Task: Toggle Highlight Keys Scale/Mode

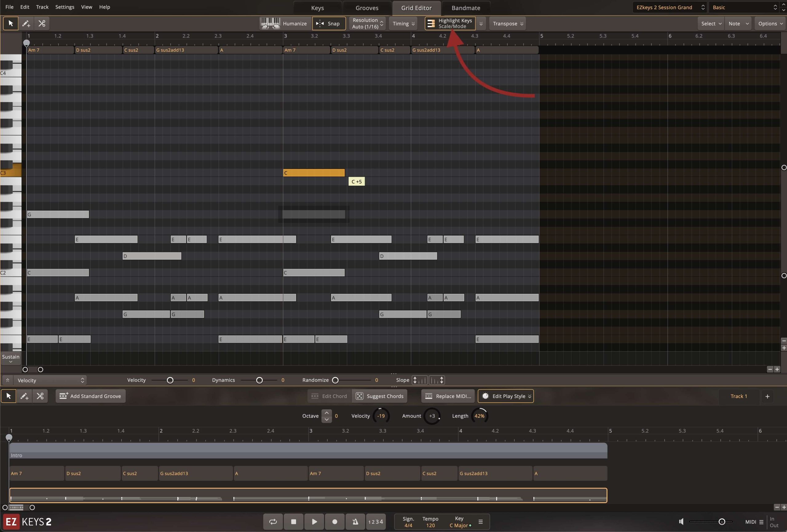Action: (450, 23)
